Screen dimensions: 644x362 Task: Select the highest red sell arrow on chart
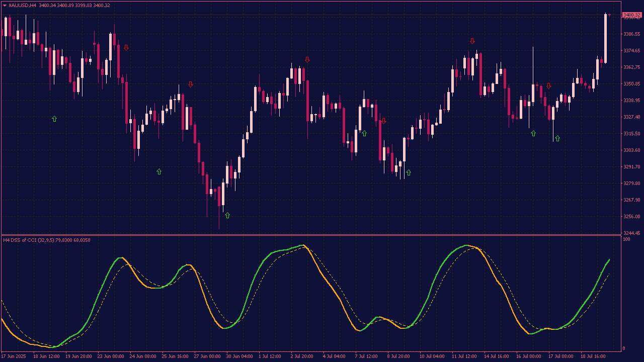coord(472,41)
